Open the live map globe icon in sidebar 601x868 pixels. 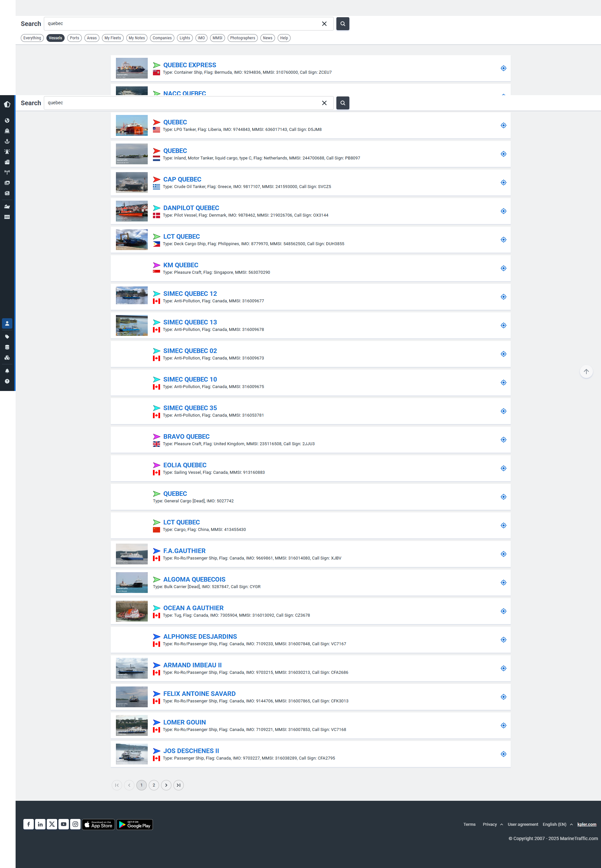7,120
